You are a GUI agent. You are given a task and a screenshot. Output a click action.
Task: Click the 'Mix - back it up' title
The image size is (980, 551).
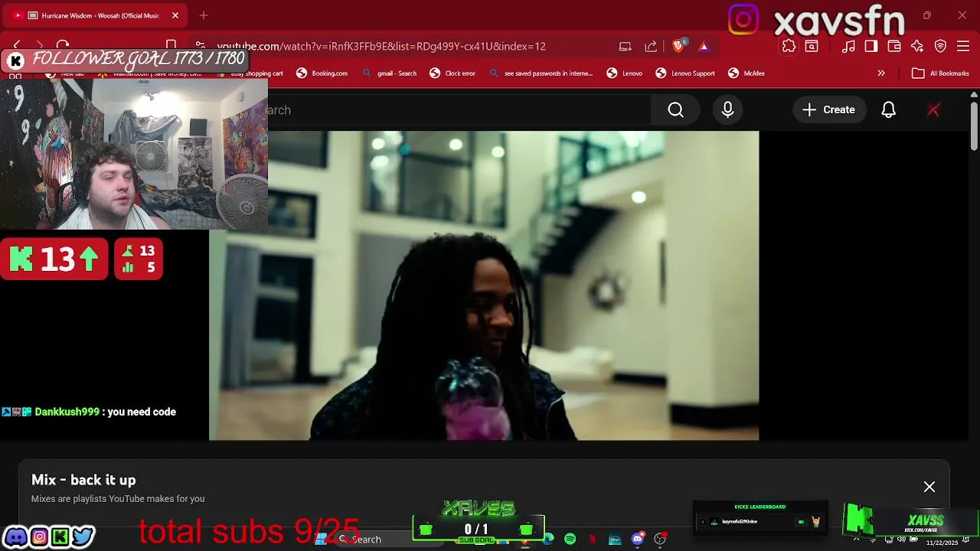[x=83, y=480]
